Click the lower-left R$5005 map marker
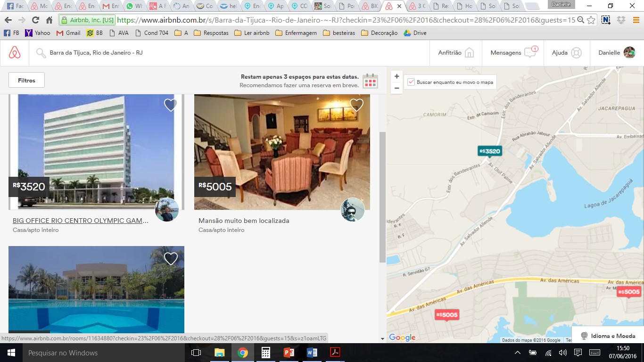The width and height of the screenshot is (644, 362). (x=446, y=315)
